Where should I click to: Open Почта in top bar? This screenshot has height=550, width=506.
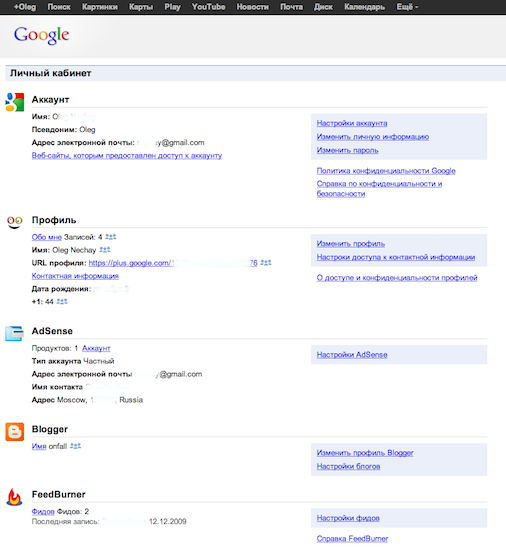[x=291, y=7]
